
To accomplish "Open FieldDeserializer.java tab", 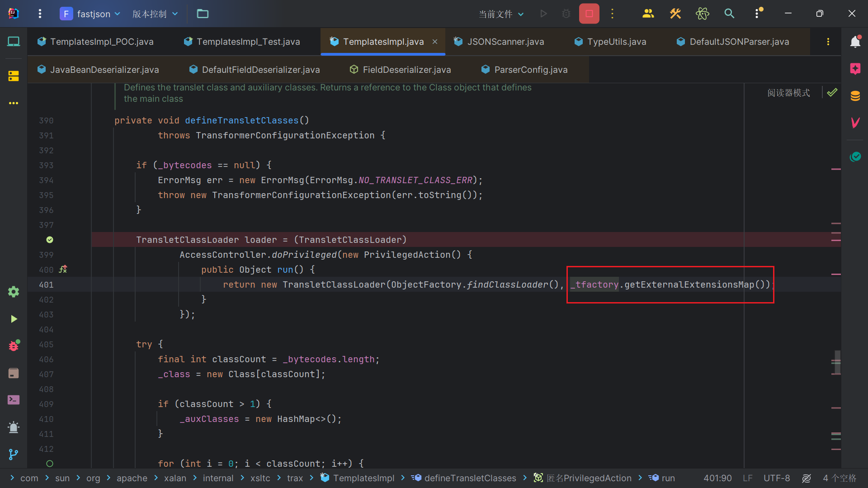I will coord(401,70).
